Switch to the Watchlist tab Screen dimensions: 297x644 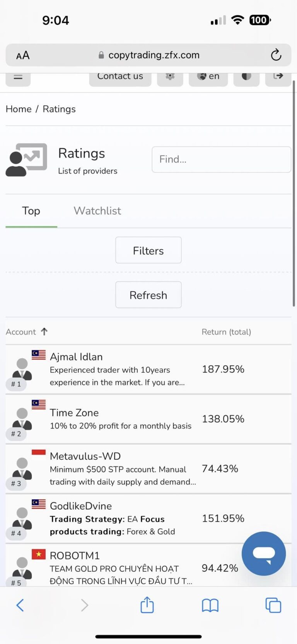pos(97,211)
